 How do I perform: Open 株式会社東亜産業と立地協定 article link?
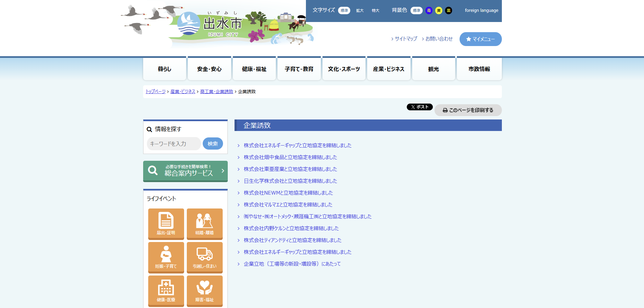290,169
